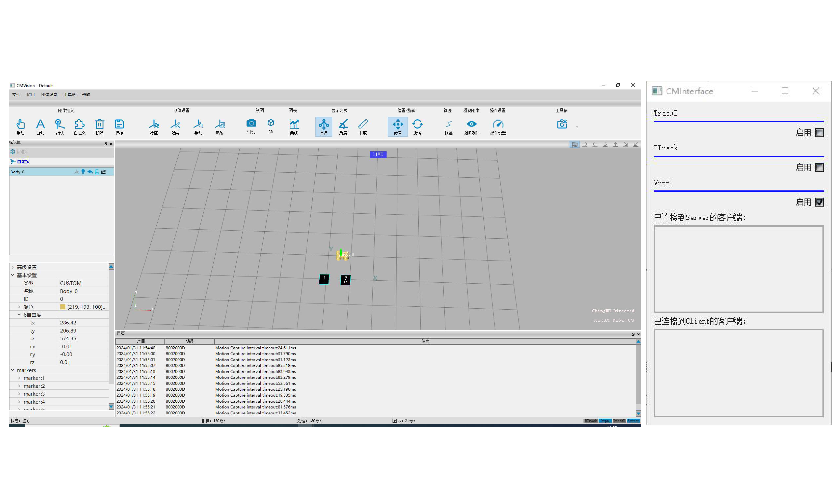Open the 刚体设置 menu
The height and width of the screenshot is (504, 840).
[49, 95]
